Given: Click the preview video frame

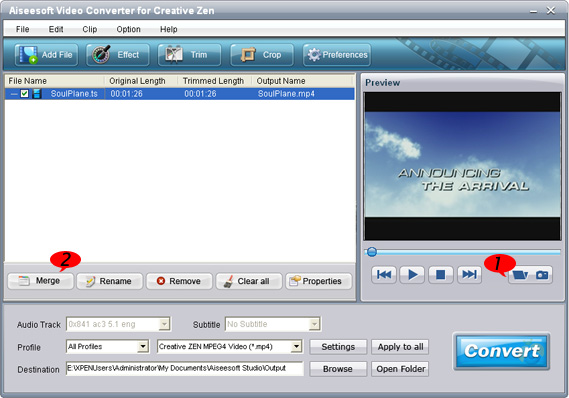Looking at the screenshot, I should point(462,166).
